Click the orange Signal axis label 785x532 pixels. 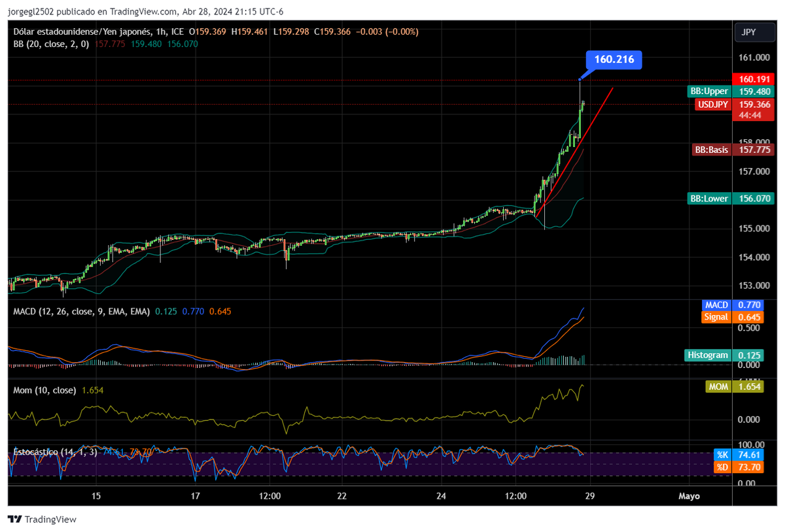[716, 317]
